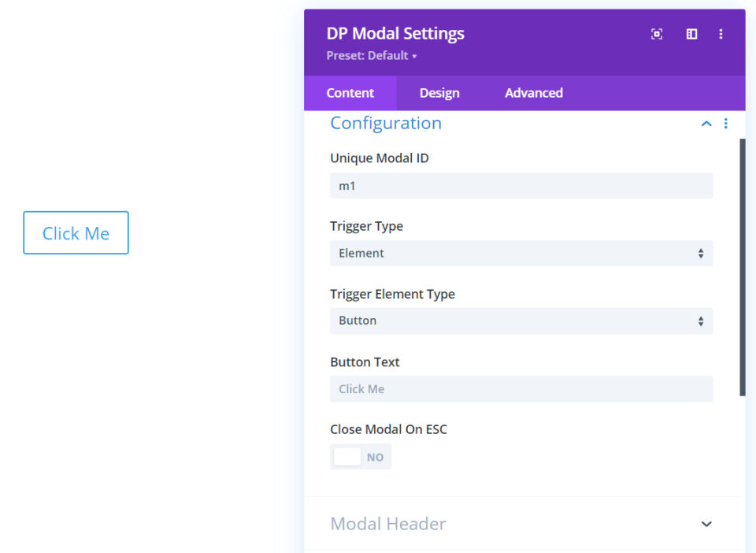
Task: Switch to the Content tab
Action: pos(350,93)
